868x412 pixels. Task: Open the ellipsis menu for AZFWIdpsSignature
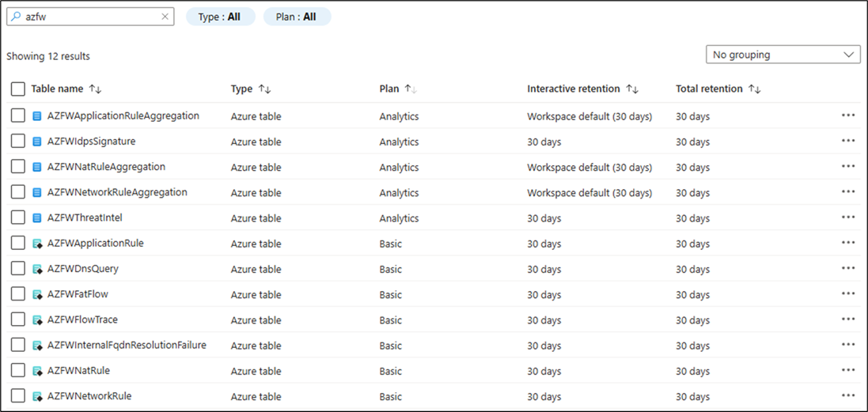point(848,142)
